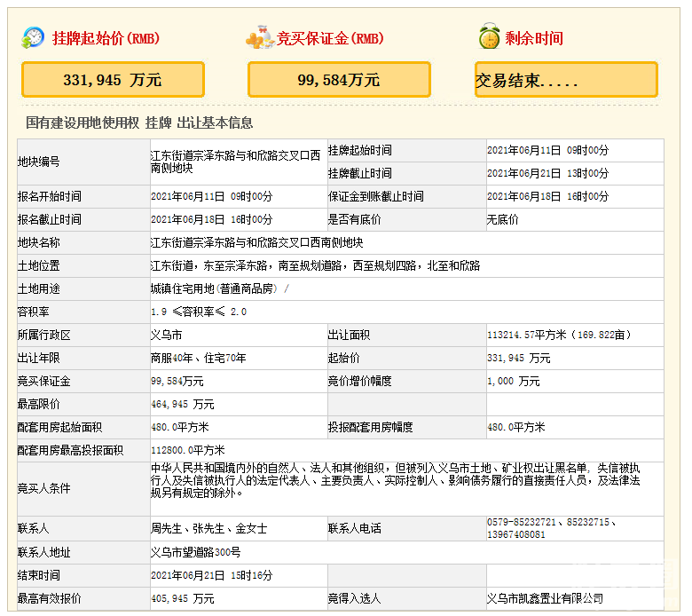Click the 国有建设用地使用权 挂牌 出让基本信息 section title
The image size is (692, 616).
(139, 122)
